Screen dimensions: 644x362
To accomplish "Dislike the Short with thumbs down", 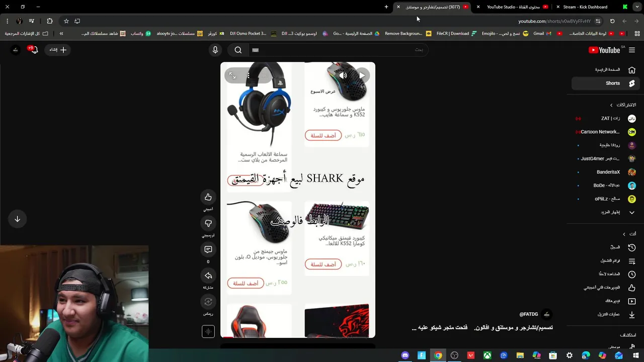I will tap(208, 223).
